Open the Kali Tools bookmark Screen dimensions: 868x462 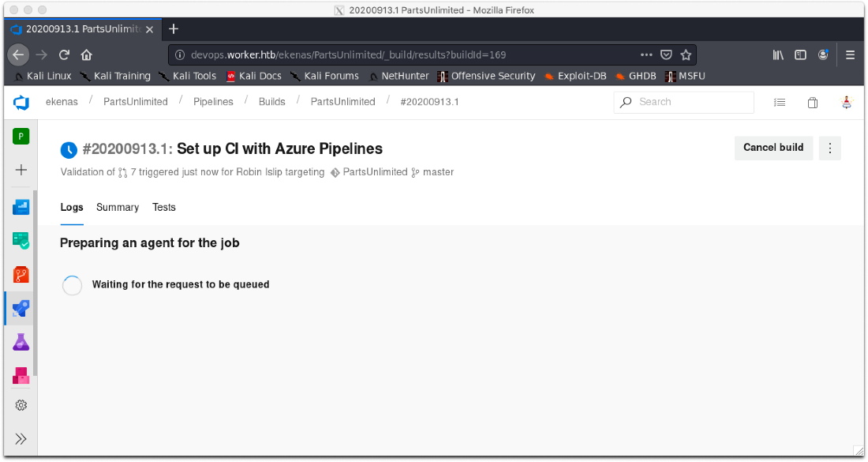(188, 76)
